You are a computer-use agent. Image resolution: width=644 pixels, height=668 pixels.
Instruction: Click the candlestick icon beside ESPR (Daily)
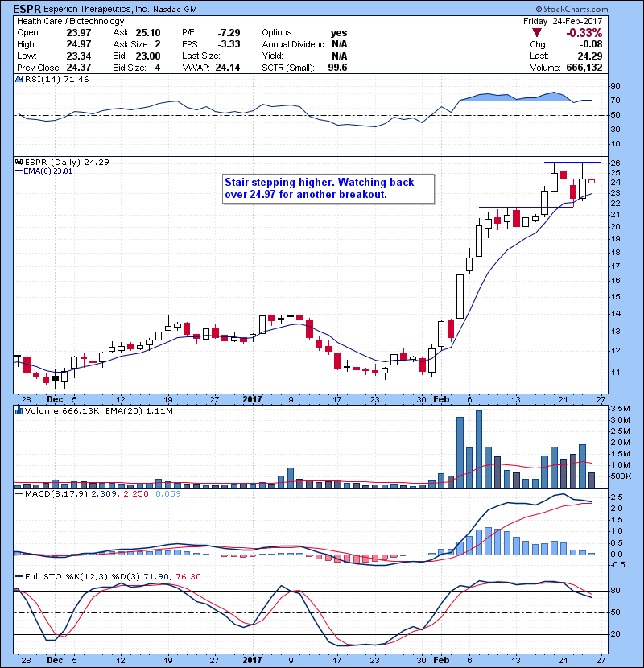(19, 162)
